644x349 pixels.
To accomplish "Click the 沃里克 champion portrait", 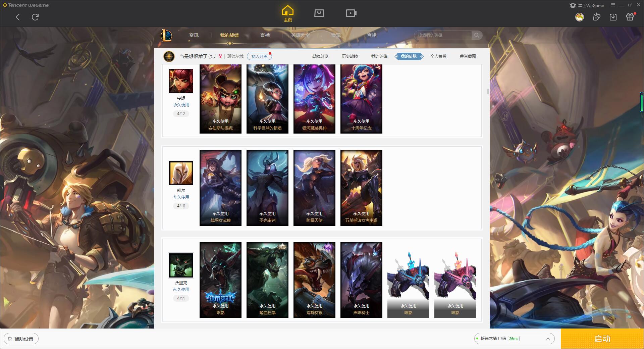I will tap(181, 265).
